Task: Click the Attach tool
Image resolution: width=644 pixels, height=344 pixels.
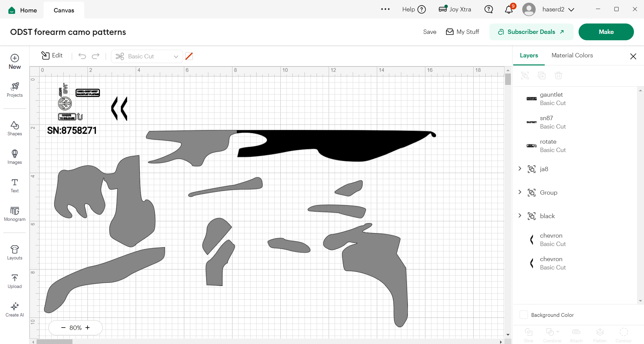Action: [576, 335]
